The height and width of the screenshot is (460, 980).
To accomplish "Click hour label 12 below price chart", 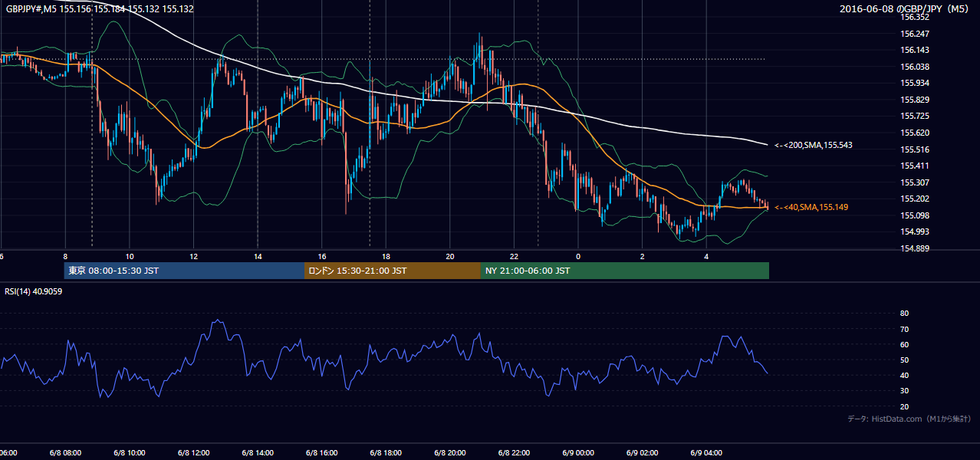I will click(193, 256).
